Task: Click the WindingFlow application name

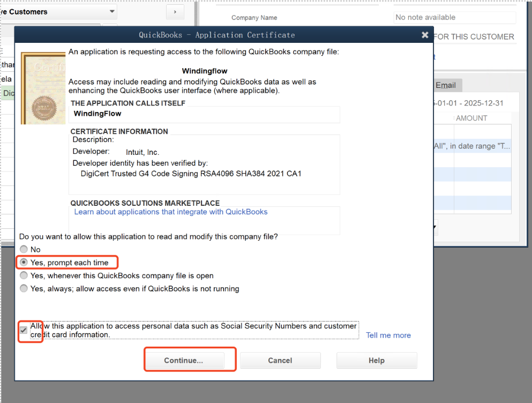Action: coord(98,114)
